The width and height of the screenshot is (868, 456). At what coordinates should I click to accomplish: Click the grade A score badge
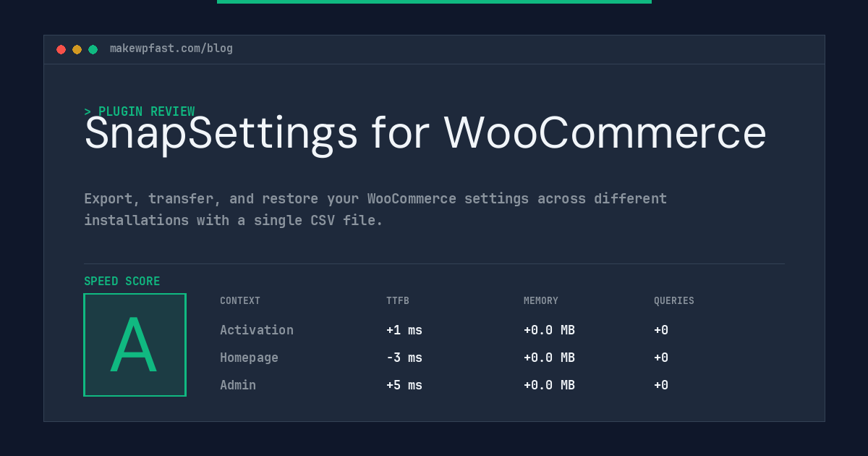pos(135,345)
